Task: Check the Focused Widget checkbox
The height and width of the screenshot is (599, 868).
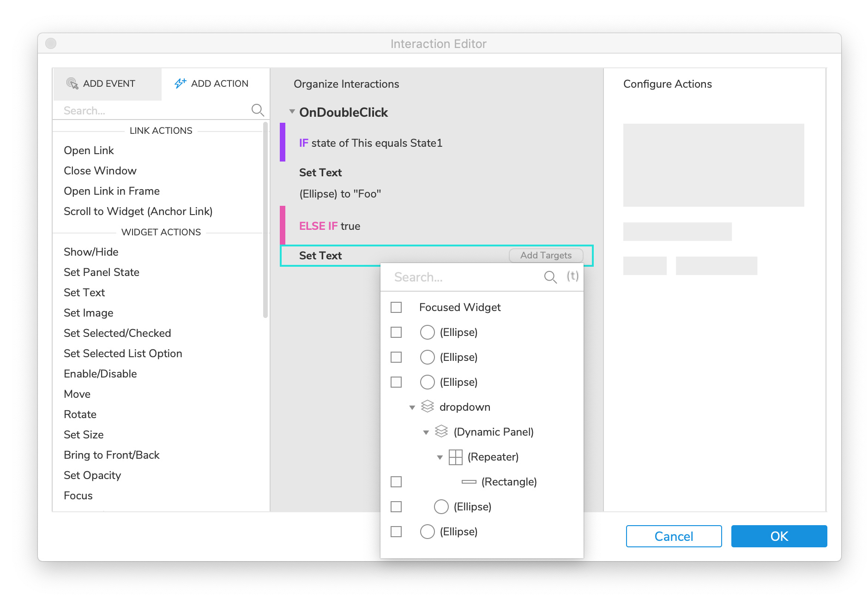Action: point(396,306)
